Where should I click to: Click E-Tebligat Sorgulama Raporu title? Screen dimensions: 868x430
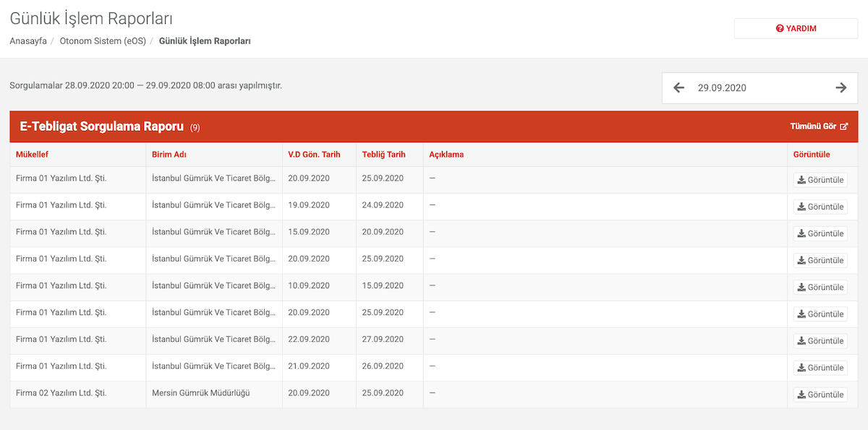102,126
